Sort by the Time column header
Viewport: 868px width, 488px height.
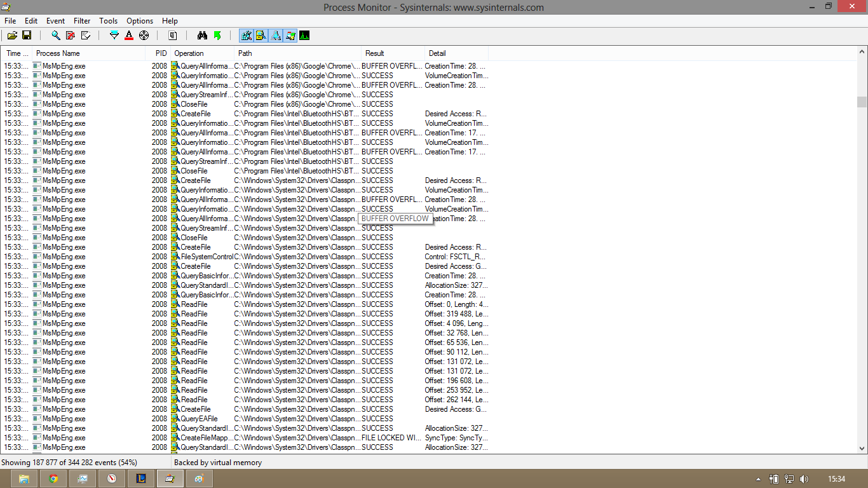click(15, 53)
